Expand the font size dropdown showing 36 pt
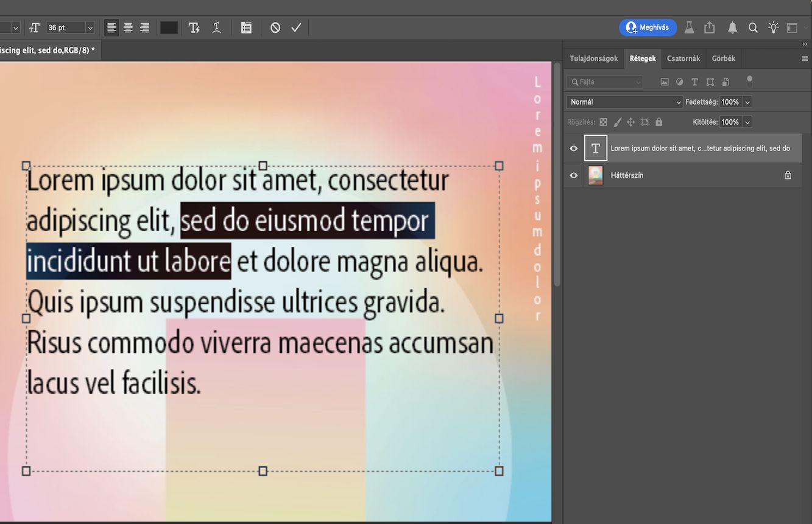The width and height of the screenshot is (812, 524). pyautogui.click(x=90, y=27)
